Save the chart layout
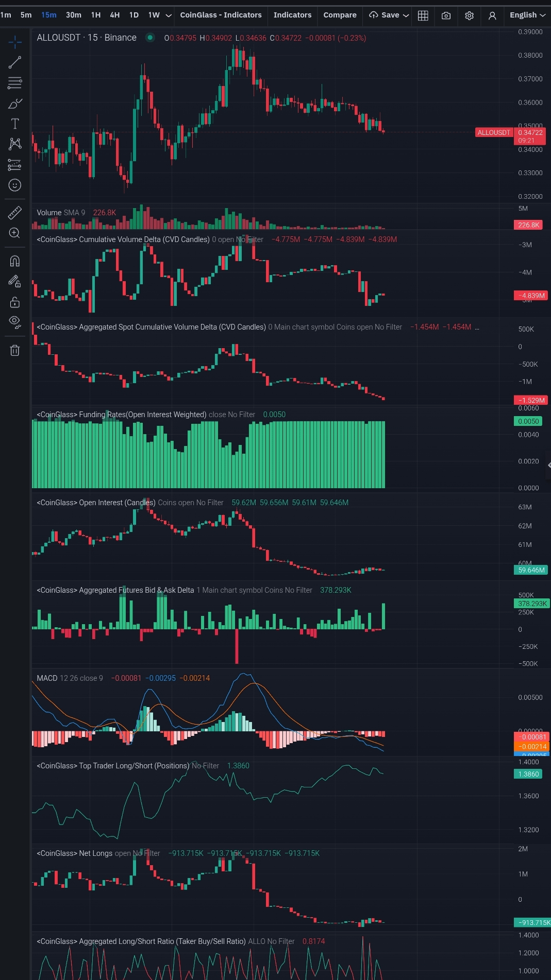The image size is (551, 980). point(385,15)
